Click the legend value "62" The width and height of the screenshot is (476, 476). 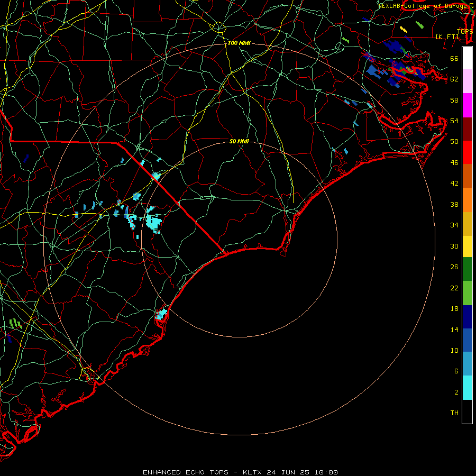pyautogui.click(x=454, y=79)
